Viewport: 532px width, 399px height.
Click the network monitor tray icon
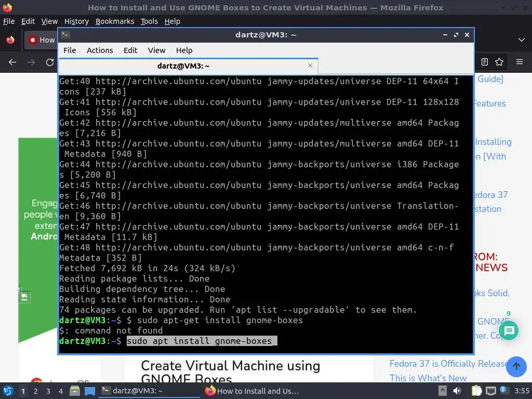(x=490, y=391)
